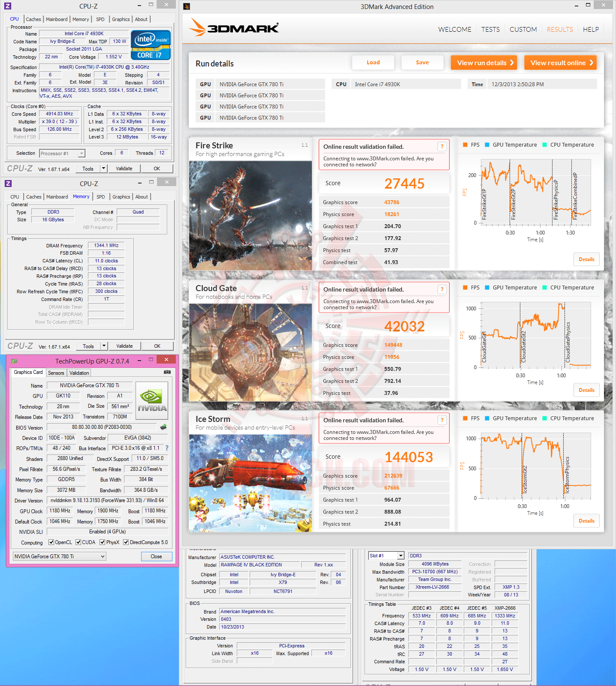Open Details for the Fire Strike chart
This screenshot has height=686, width=616.
point(586,259)
